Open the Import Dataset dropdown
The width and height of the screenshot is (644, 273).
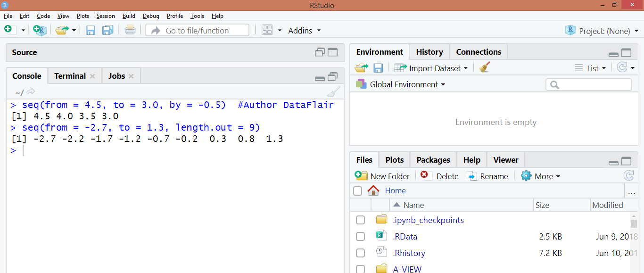click(431, 68)
